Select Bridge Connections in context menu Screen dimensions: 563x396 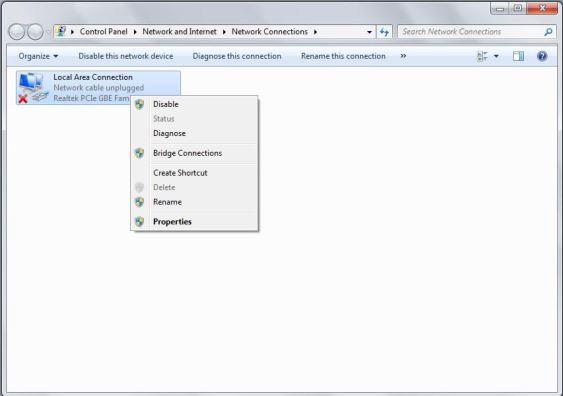tap(194, 153)
